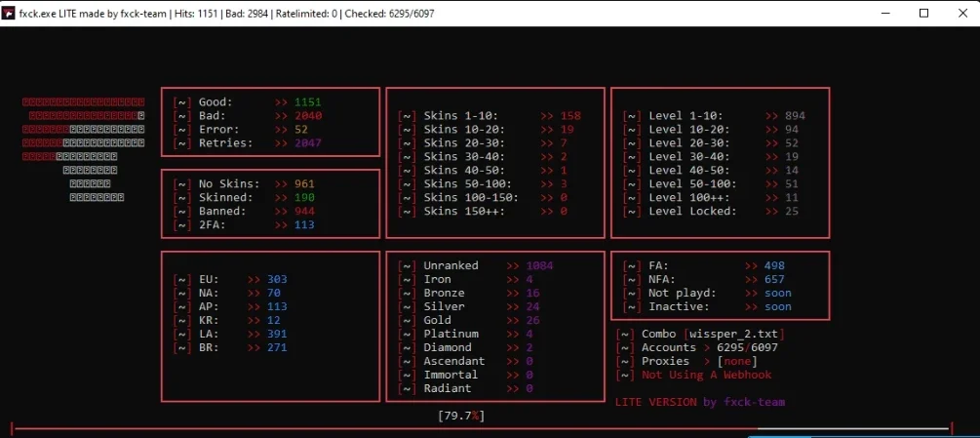Select the 'Good:' label
The height and width of the screenshot is (438, 980).
pyautogui.click(x=216, y=101)
